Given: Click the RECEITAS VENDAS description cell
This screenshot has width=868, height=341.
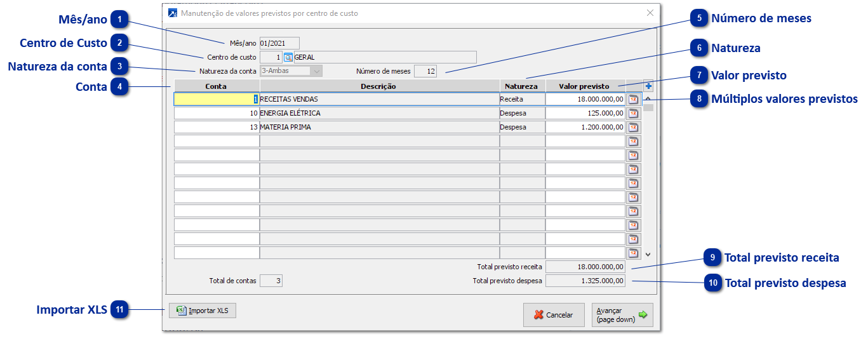Looking at the screenshot, I should coord(379,99).
